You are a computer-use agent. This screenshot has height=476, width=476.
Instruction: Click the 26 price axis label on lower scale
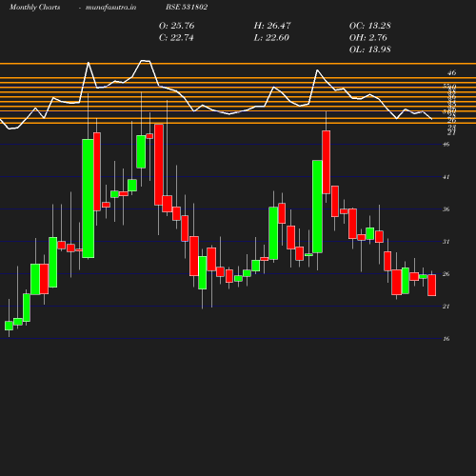click(x=446, y=274)
